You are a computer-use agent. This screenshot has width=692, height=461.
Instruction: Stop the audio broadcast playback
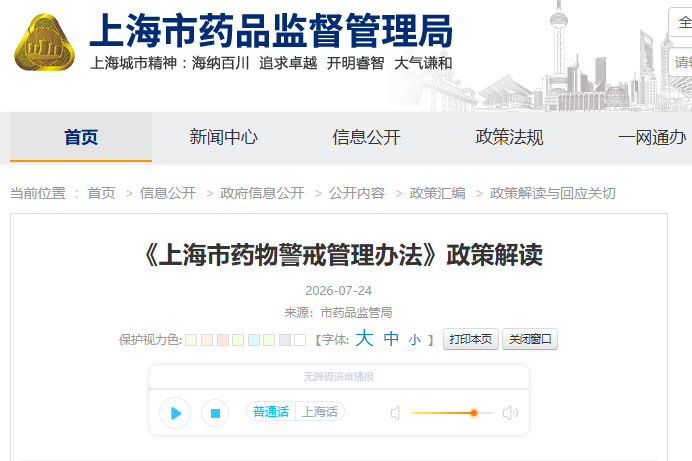(x=215, y=413)
